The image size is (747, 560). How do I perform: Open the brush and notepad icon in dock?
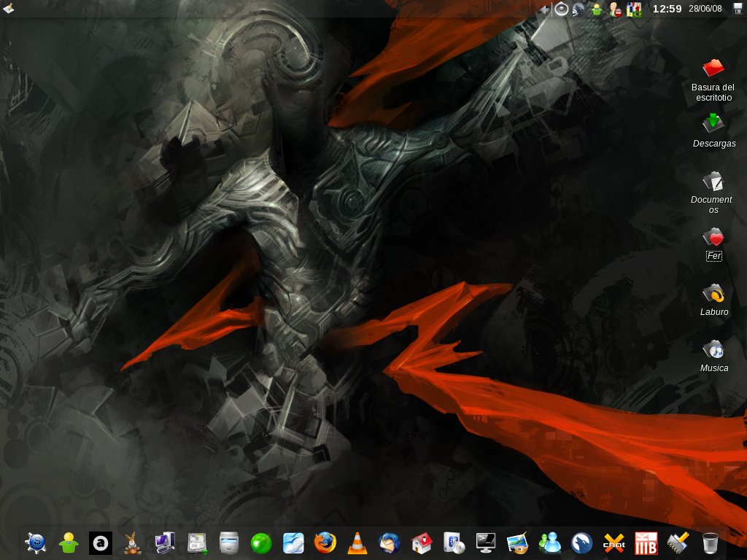[x=678, y=542]
